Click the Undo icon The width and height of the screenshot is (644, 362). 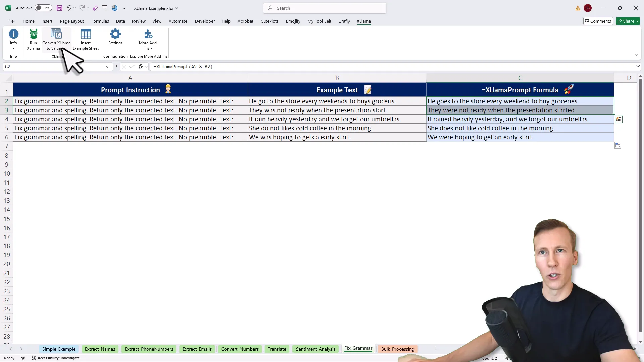pos(69,8)
